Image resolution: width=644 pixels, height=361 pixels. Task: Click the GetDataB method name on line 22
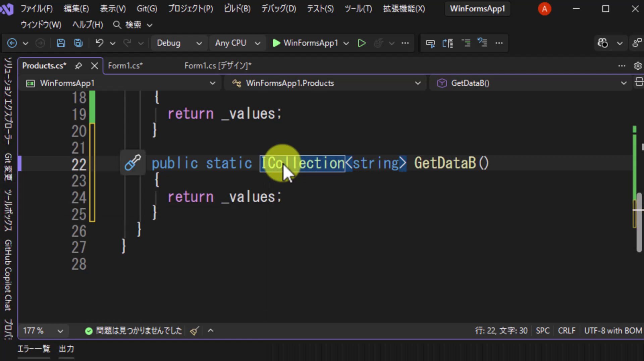coord(445,163)
